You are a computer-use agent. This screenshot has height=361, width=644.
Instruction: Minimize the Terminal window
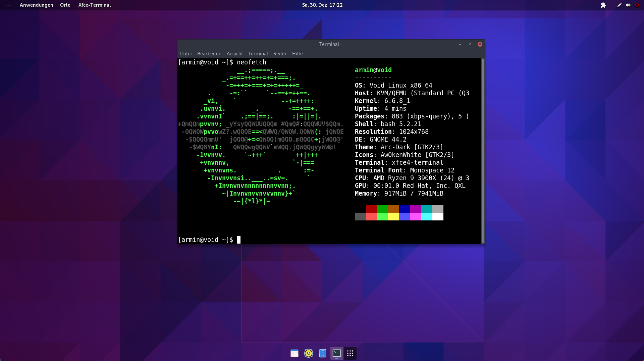pyautogui.click(x=460, y=44)
